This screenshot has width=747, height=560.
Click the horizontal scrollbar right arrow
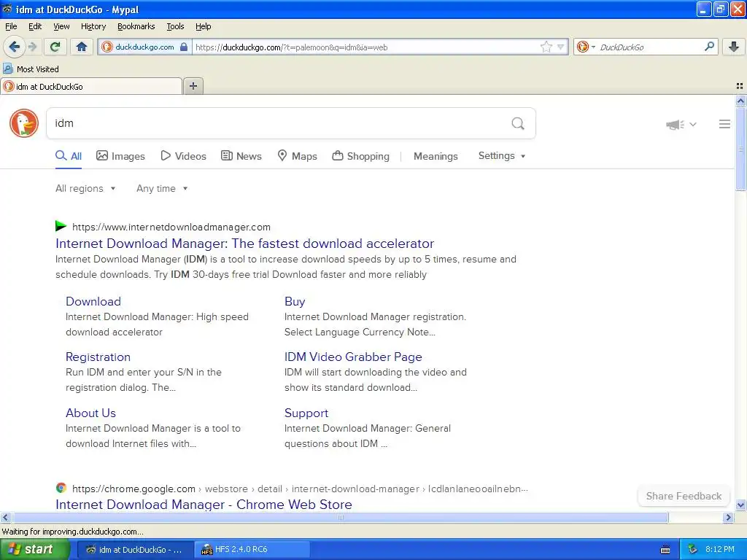pos(728,517)
